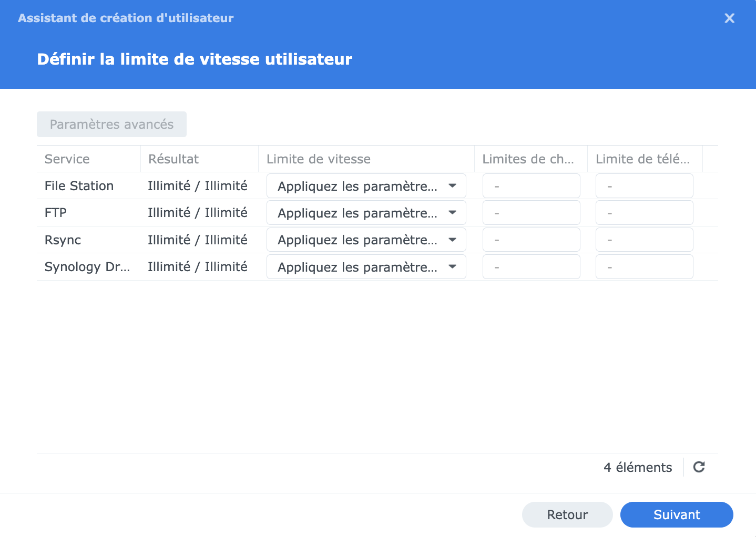The height and width of the screenshot is (537, 756).
Task: Open FTP speed limit dropdown
Action: 366,213
